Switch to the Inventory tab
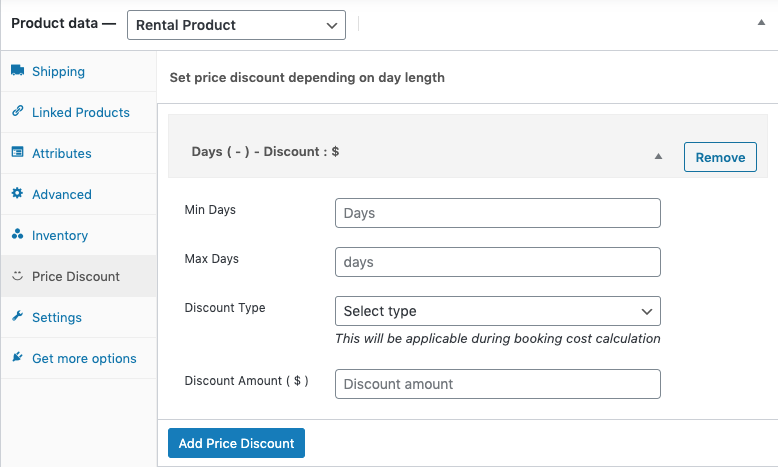The width and height of the screenshot is (778, 467). (x=60, y=236)
